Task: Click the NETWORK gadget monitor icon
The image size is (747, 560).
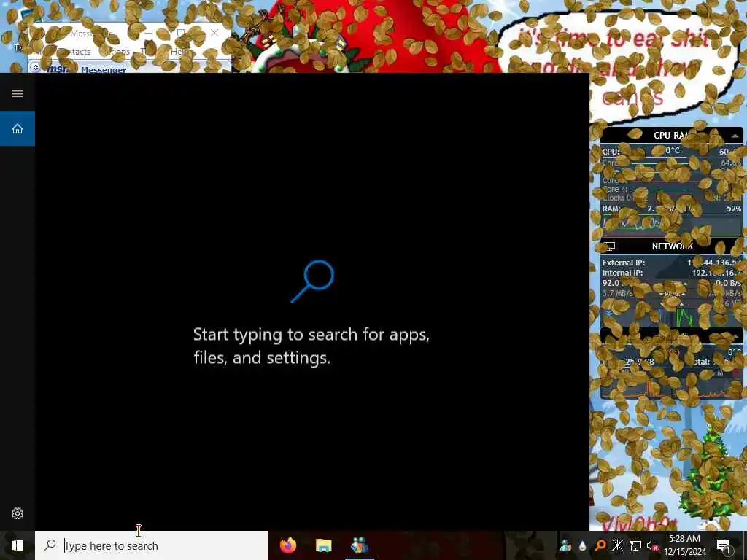Action: tap(610, 246)
